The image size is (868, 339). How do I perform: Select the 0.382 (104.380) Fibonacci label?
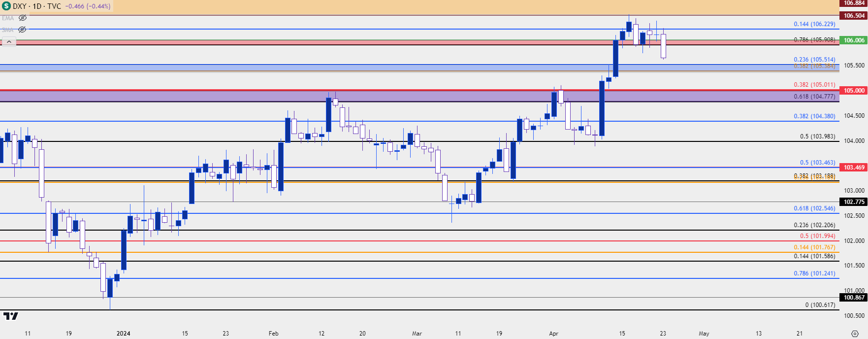coord(814,116)
